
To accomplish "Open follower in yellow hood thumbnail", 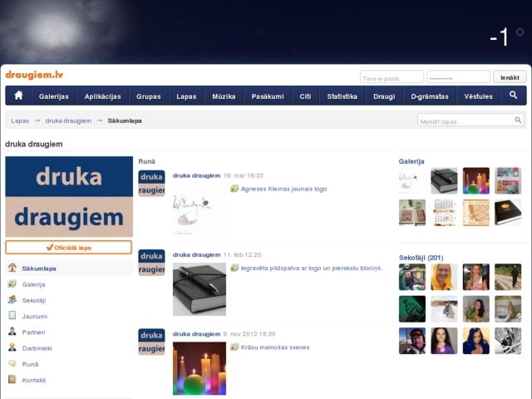I will point(444,277).
